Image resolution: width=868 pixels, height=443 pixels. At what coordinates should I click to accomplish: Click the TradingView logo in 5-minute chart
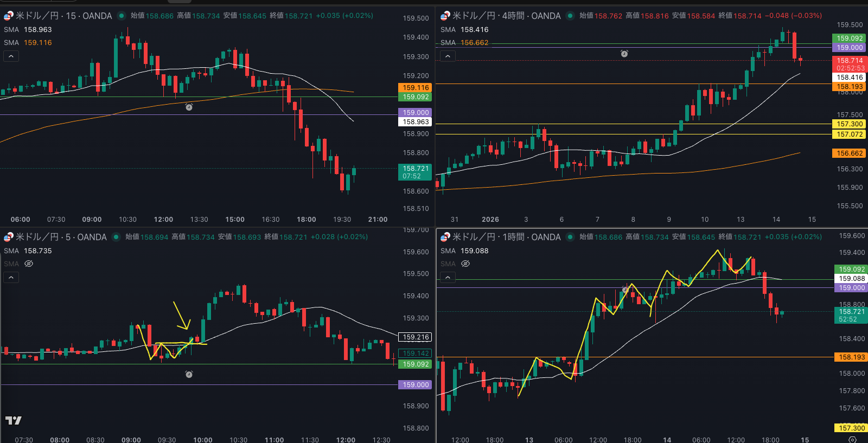(14, 420)
